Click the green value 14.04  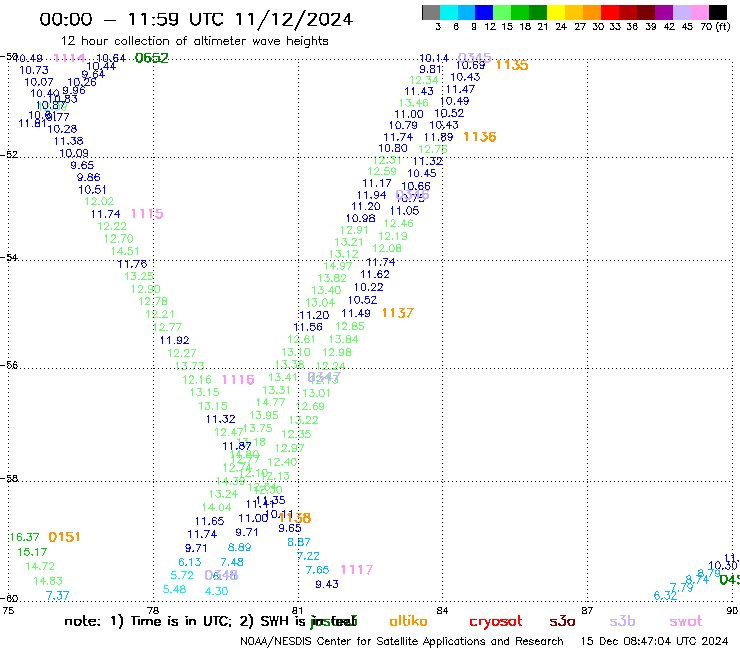click(x=217, y=507)
